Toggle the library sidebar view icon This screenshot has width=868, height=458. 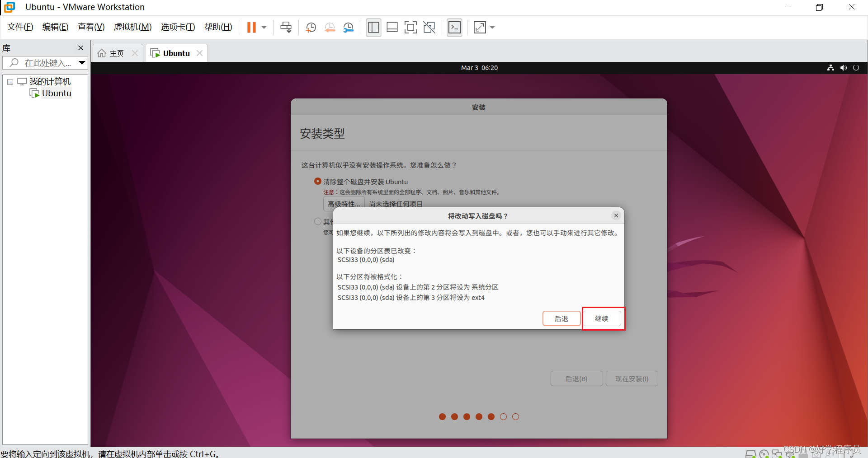coord(373,28)
